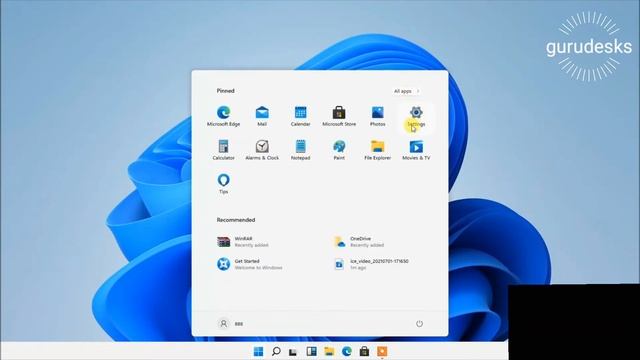Open the Paint app
The width and height of the screenshot is (640, 360).
click(x=339, y=150)
